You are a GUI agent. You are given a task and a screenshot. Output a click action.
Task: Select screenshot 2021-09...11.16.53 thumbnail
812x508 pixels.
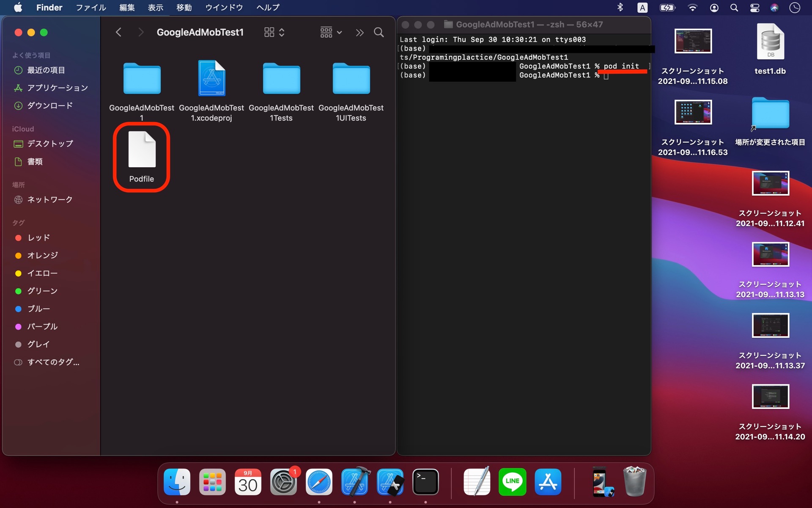[693, 112]
